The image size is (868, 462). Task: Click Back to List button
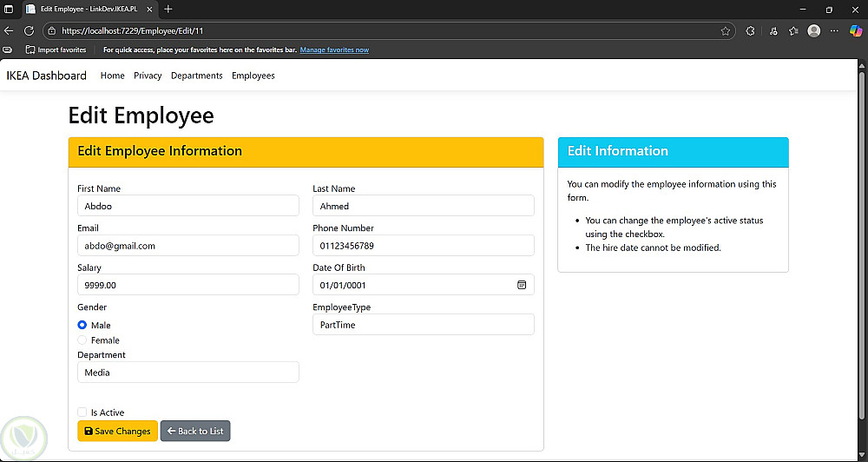195,431
